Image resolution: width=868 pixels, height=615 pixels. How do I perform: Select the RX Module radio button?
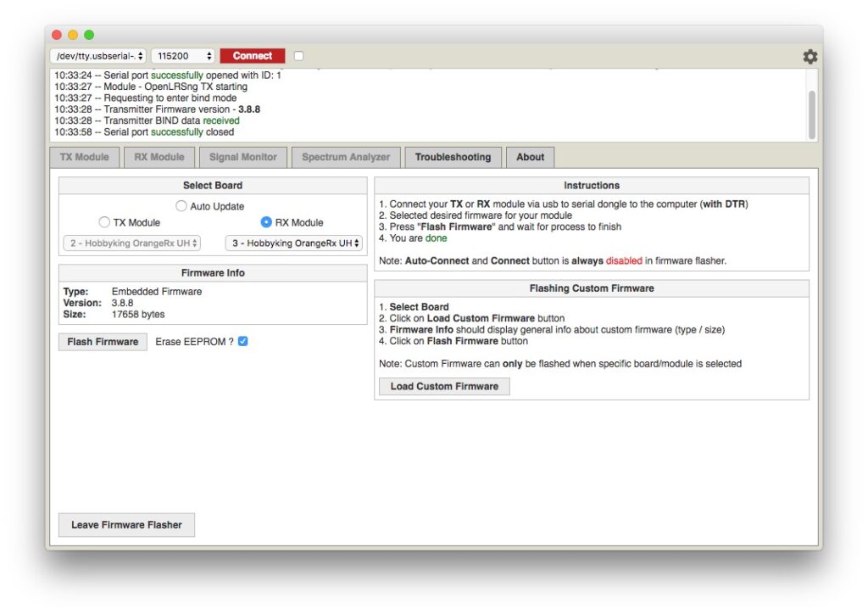pyautogui.click(x=266, y=222)
